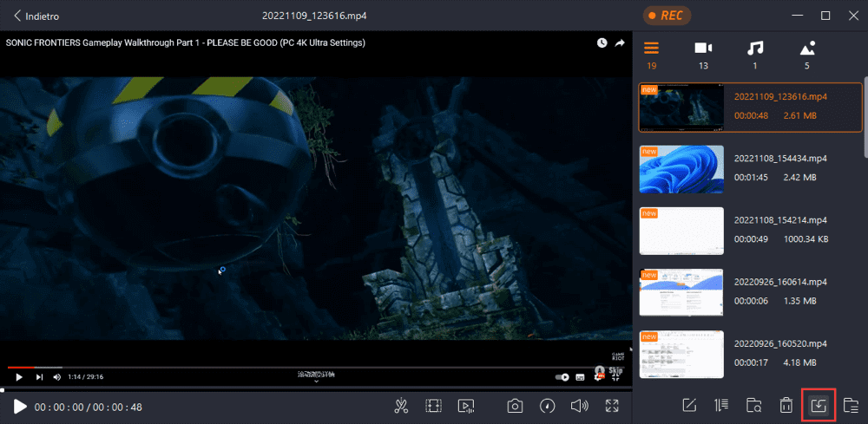This screenshot has width=868, height=424.
Task: Expand the chevron below the video captions
Action: point(316,382)
